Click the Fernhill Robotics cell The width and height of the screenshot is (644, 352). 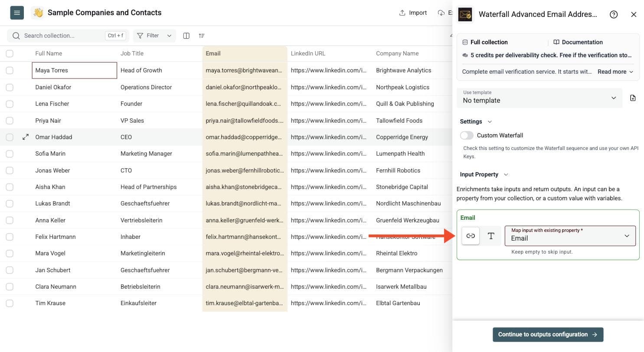click(412, 170)
